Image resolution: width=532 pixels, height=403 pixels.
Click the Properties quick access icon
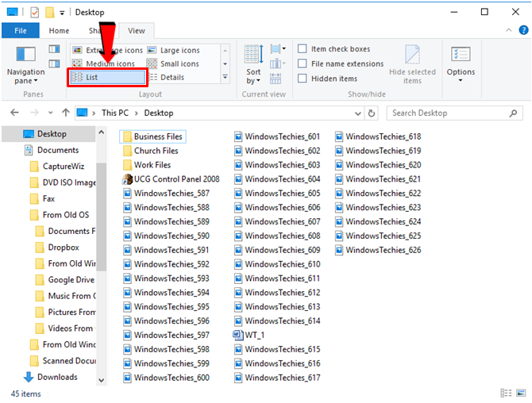coord(35,13)
